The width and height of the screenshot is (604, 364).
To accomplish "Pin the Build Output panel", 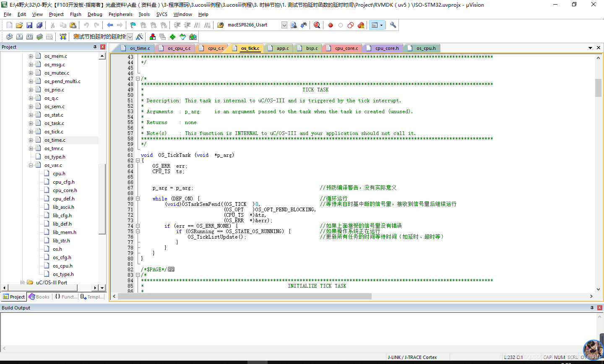I will [592, 308].
